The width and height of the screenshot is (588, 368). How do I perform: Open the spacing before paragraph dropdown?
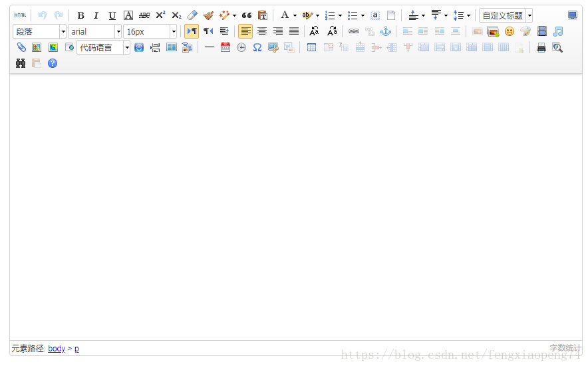click(424, 15)
